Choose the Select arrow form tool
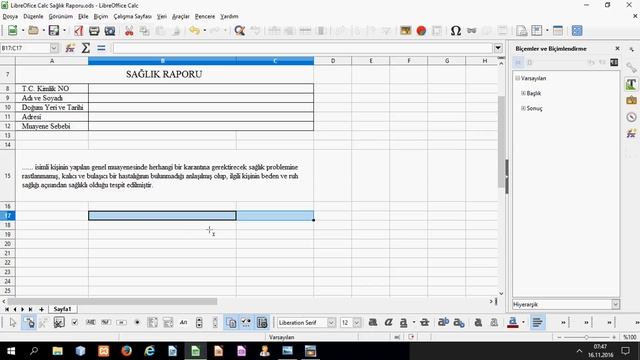Image resolution: width=640 pixels, height=360 pixels. tap(12, 322)
